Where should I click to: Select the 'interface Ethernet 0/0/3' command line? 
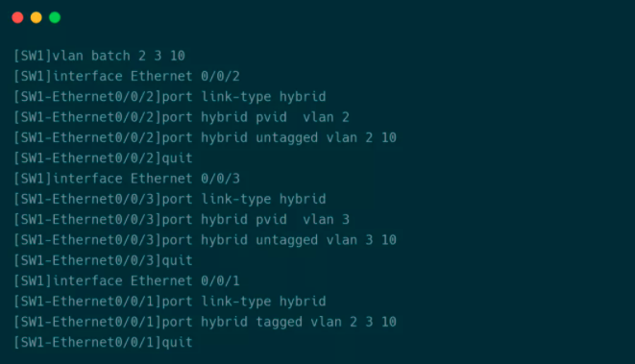point(127,179)
